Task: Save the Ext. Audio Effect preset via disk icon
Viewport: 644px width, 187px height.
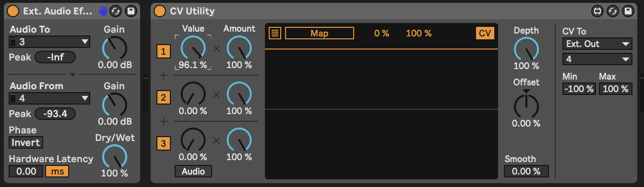Action: point(130,11)
